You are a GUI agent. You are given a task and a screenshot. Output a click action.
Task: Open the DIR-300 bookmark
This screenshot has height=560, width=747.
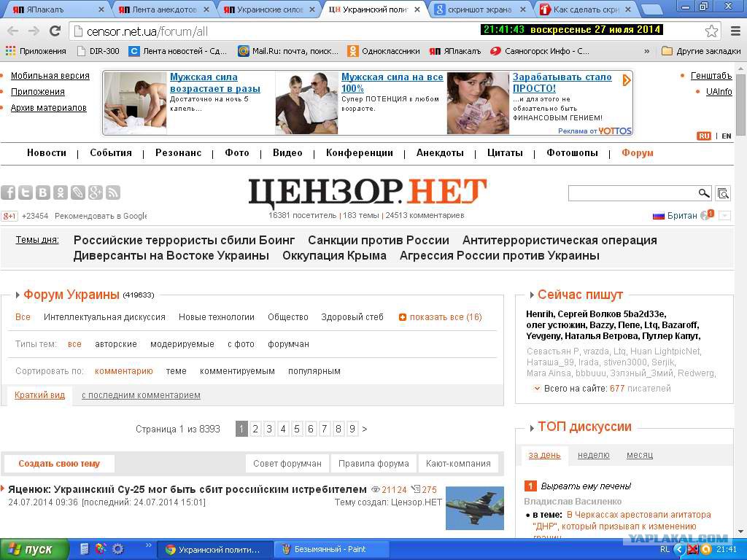click(98, 51)
